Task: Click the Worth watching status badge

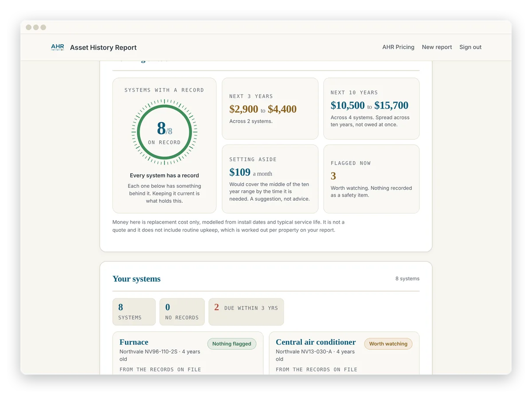Action: [388, 344]
